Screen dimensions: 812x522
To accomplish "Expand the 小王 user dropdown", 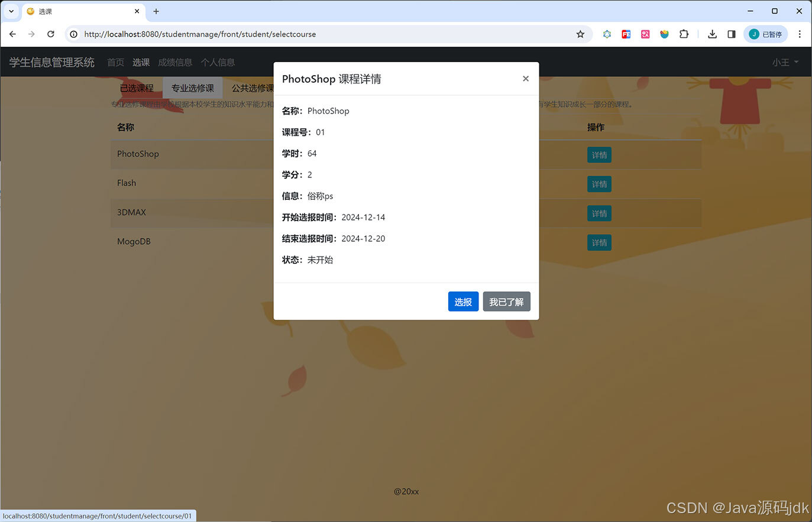I will [785, 62].
